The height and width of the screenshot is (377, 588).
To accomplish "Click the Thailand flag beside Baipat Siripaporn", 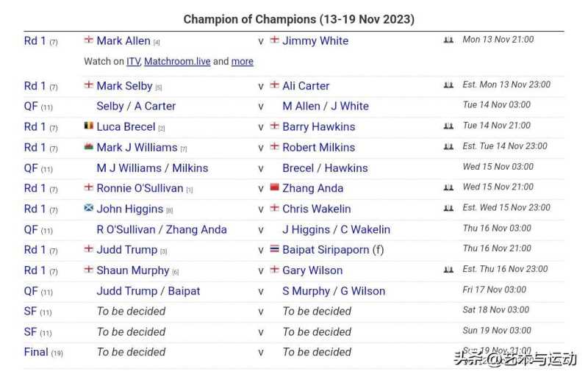I will pos(275,250).
